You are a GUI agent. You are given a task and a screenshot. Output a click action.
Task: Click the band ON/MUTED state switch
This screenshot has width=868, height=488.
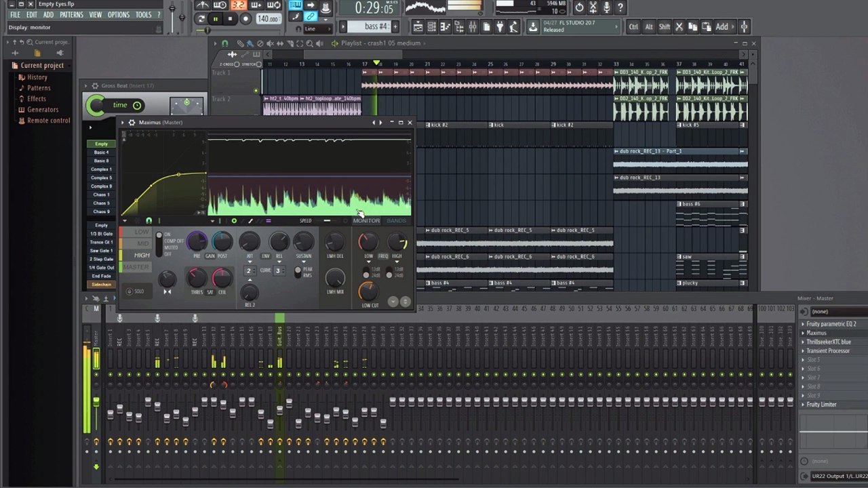point(159,244)
